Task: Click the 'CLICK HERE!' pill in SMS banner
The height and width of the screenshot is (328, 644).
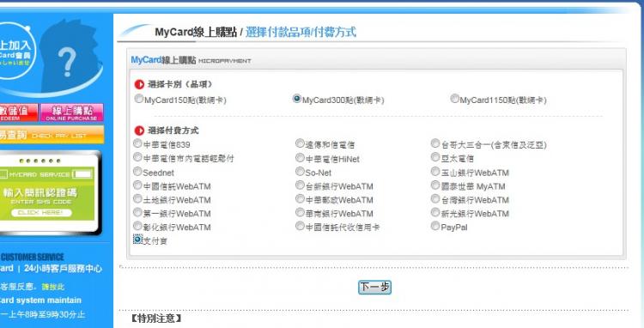Action: tap(41, 213)
